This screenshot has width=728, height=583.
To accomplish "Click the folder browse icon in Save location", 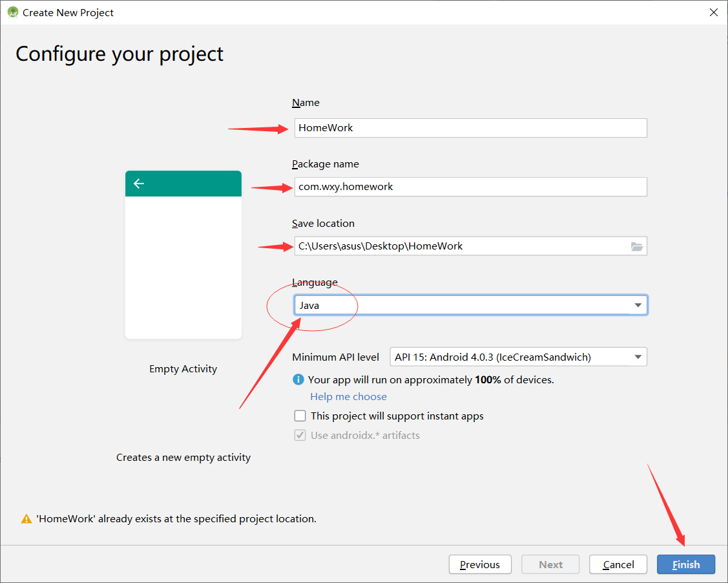I will pos(637,246).
